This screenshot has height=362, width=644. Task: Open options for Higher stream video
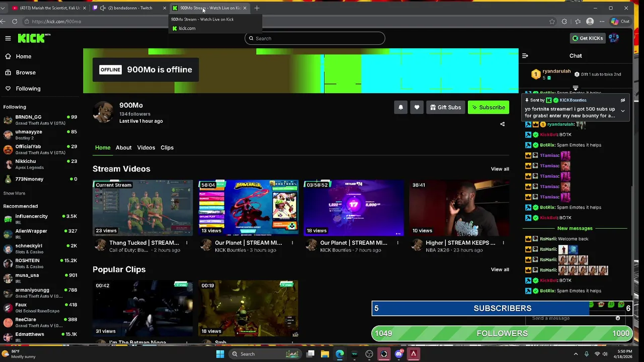pyautogui.click(x=503, y=243)
